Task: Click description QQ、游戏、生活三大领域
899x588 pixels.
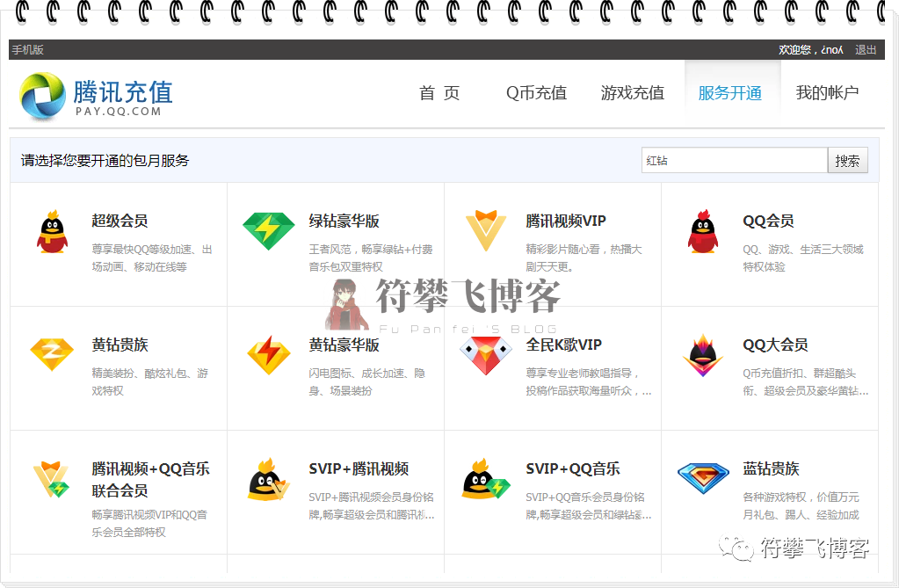Action: [802, 258]
